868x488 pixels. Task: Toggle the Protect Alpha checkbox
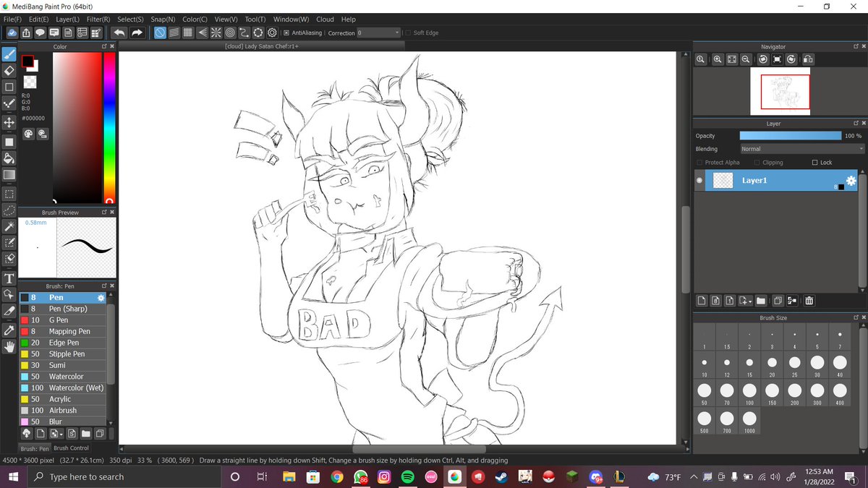click(x=699, y=163)
